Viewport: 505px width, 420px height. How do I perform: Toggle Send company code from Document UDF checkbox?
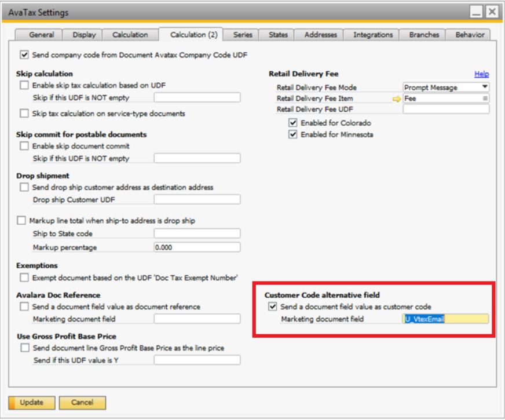[x=24, y=55]
